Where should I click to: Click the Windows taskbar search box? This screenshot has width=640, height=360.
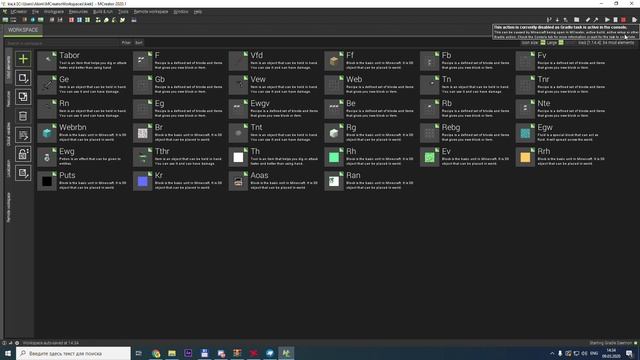point(73,353)
